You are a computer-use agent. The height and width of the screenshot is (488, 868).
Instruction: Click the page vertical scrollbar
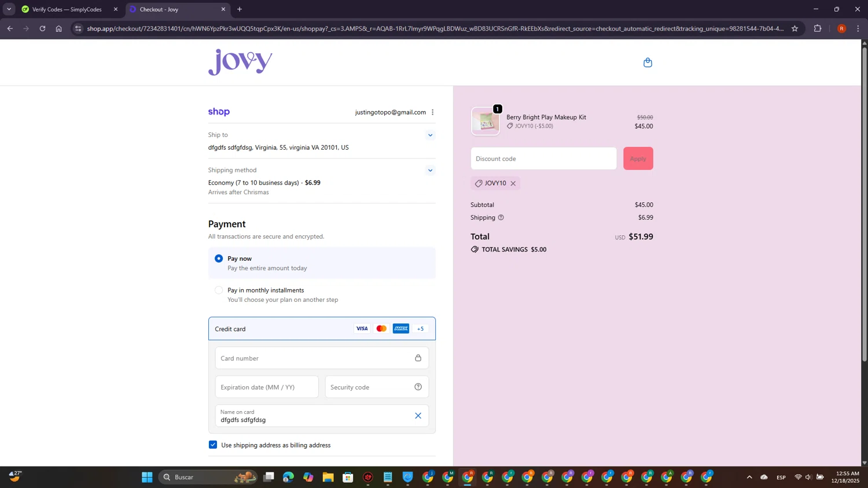[865, 204]
